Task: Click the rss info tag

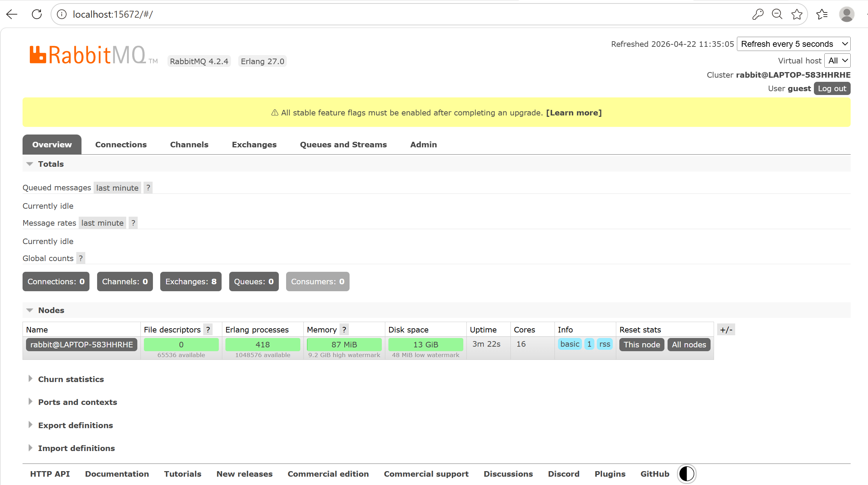Action: click(x=604, y=344)
